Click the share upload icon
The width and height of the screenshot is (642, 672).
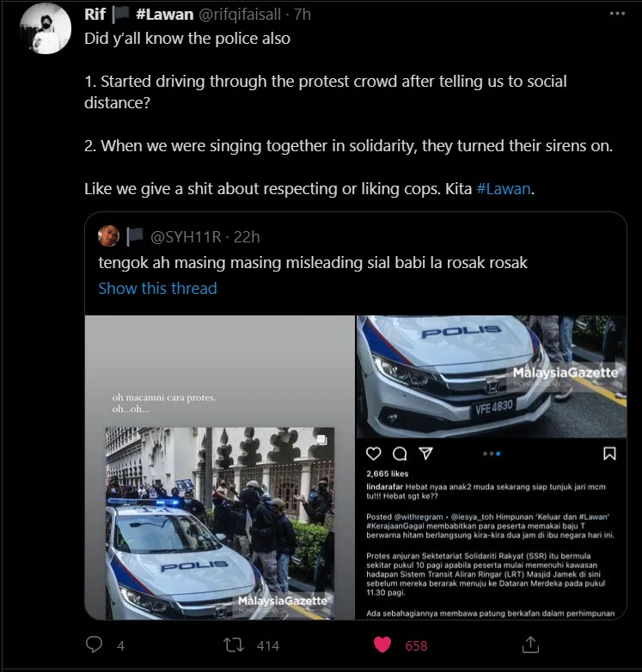tap(530, 645)
